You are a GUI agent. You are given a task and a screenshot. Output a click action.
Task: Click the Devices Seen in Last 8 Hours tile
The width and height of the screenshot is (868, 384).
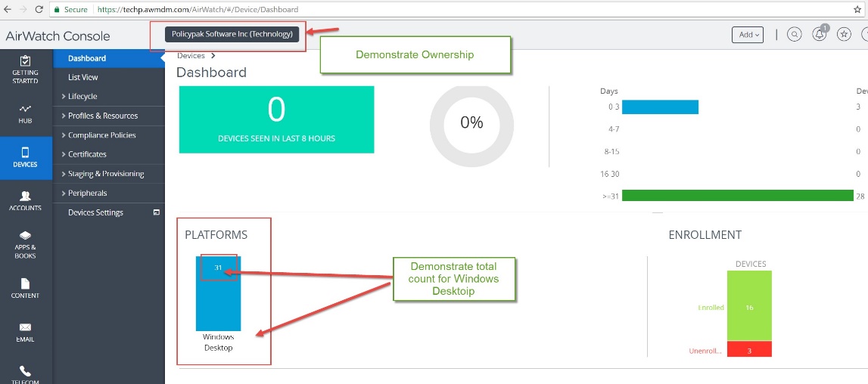[x=276, y=119]
